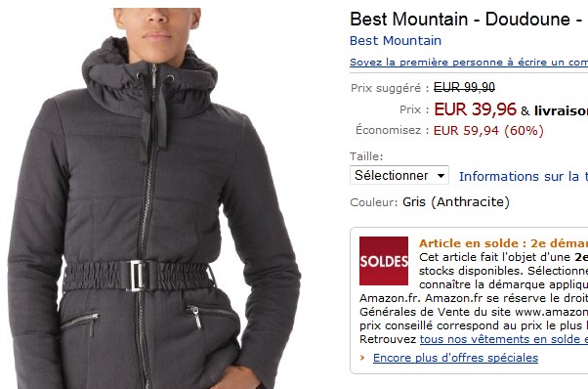Click the Gris (Anthracite) color label
The image size is (588, 389).
pyautogui.click(x=455, y=202)
